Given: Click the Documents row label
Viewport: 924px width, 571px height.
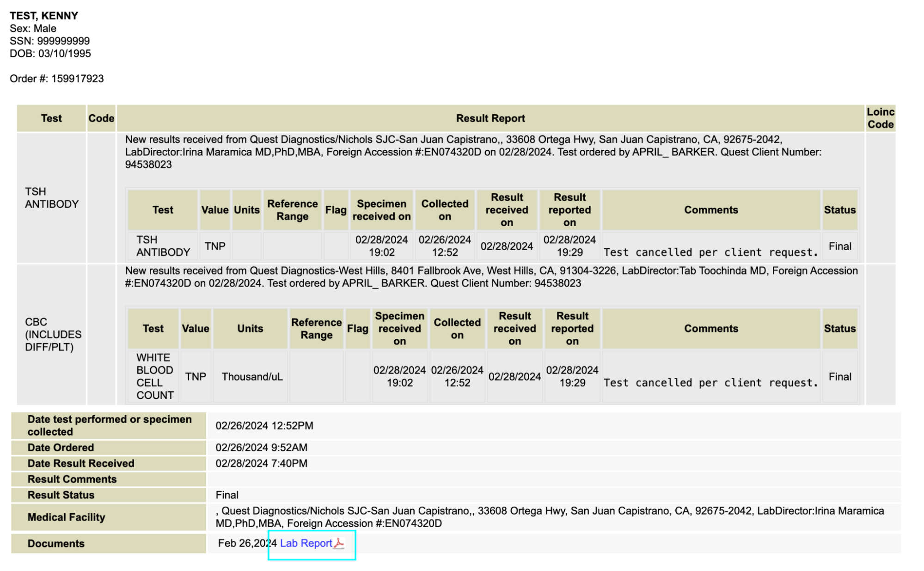Looking at the screenshot, I should (x=56, y=544).
